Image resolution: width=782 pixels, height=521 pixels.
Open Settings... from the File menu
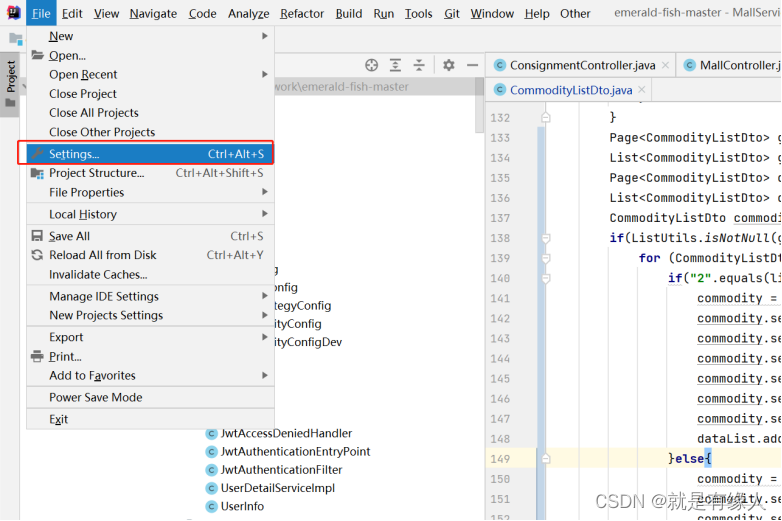click(x=150, y=154)
